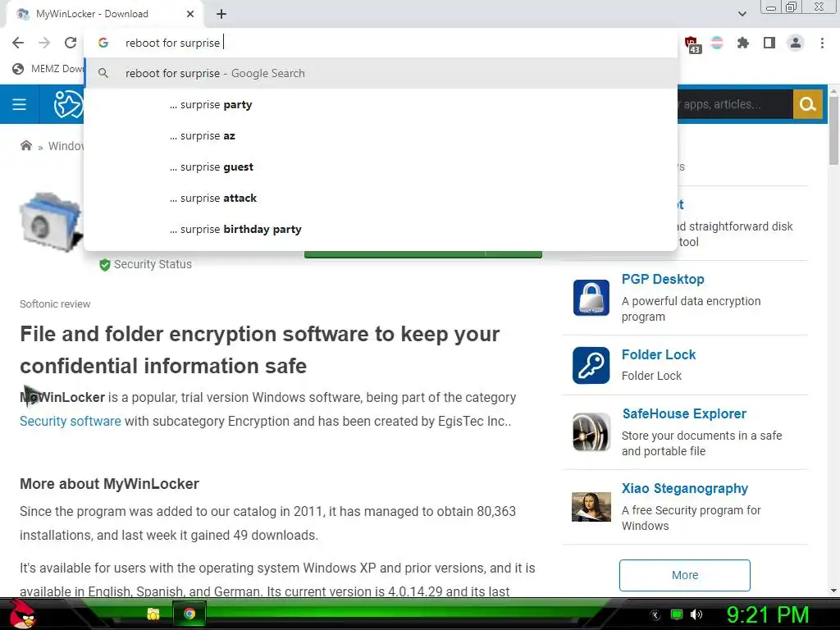
Task: Close the MyWinLocker - Download tab
Action: tap(190, 14)
